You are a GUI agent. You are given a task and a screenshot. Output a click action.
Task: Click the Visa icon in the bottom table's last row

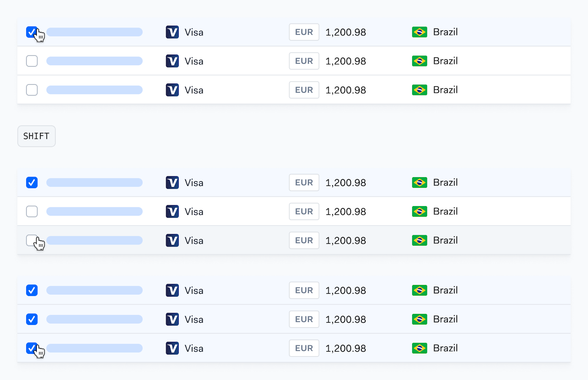click(x=172, y=348)
